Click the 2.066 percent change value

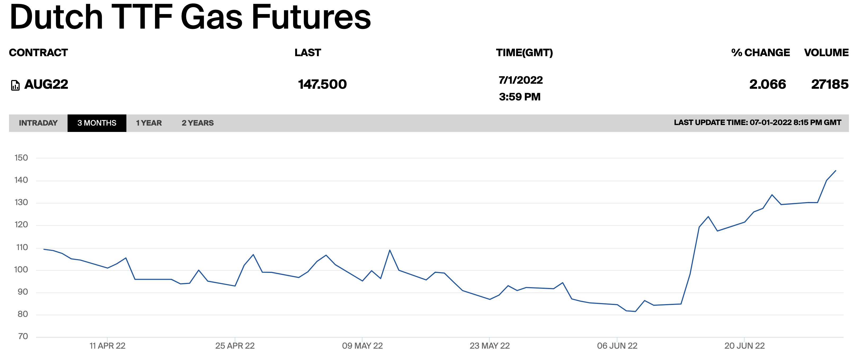point(768,84)
